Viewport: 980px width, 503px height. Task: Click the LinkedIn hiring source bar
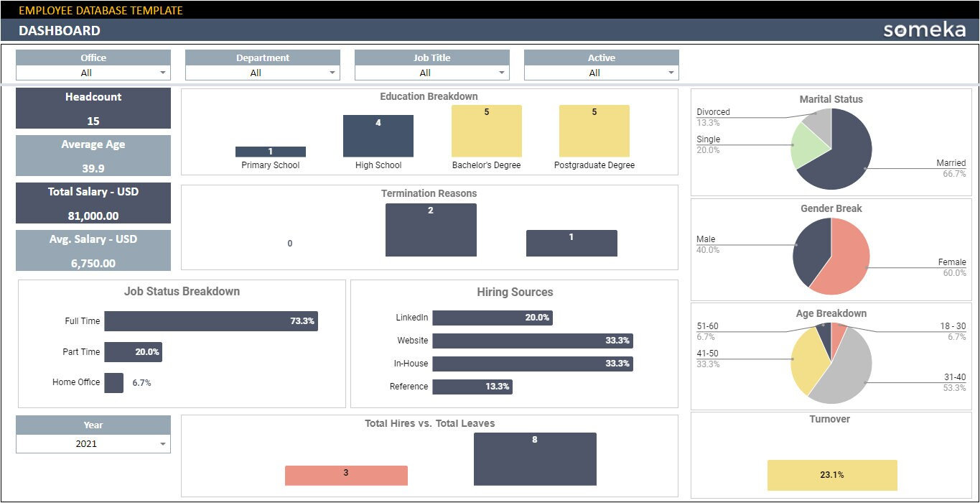pyautogui.click(x=492, y=318)
